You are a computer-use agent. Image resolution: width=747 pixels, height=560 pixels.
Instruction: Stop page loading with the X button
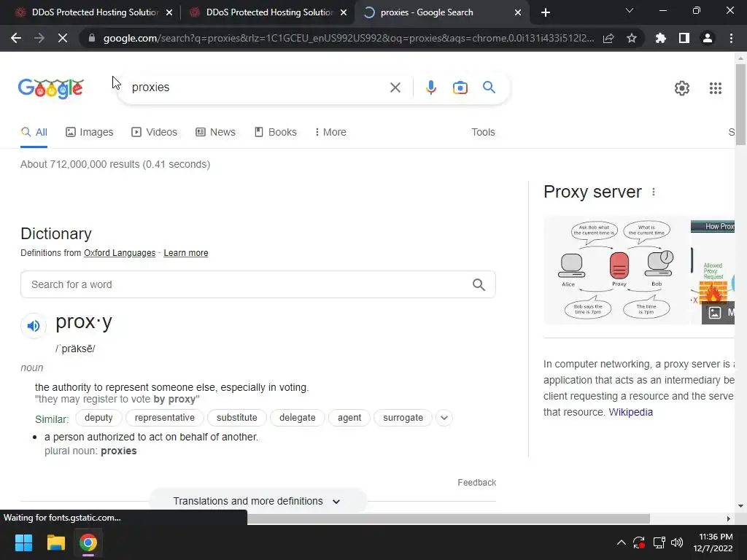click(63, 38)
